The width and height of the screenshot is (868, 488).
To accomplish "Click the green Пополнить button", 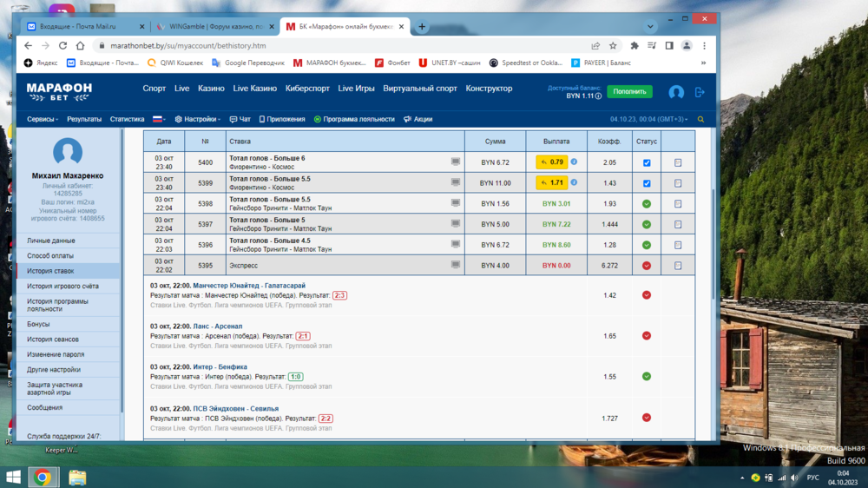I will 629,91.
